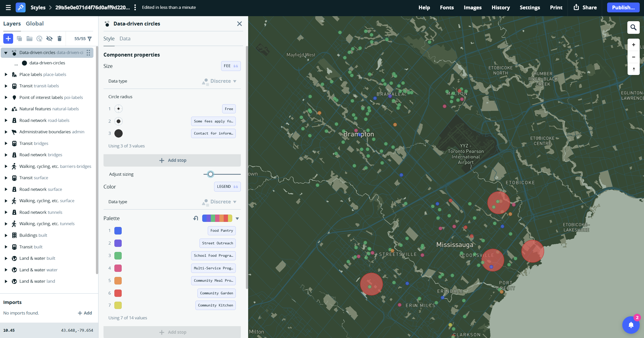Toggle layer visibility with the eye icon

[x=49, y=39]
